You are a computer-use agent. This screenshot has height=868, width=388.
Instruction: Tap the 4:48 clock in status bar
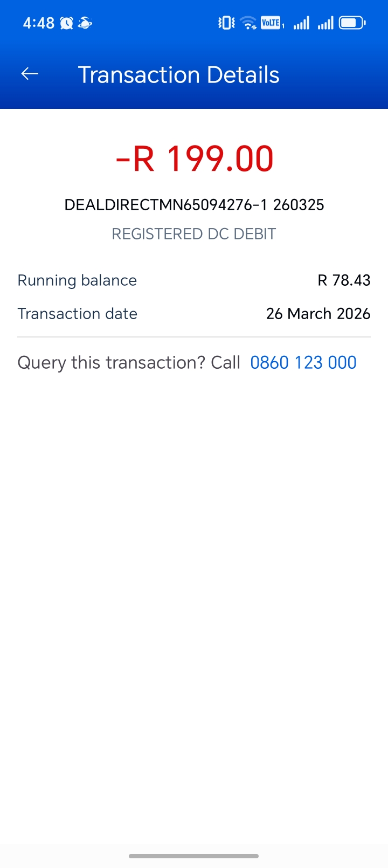pyautogui.click(x=38, y=23)
